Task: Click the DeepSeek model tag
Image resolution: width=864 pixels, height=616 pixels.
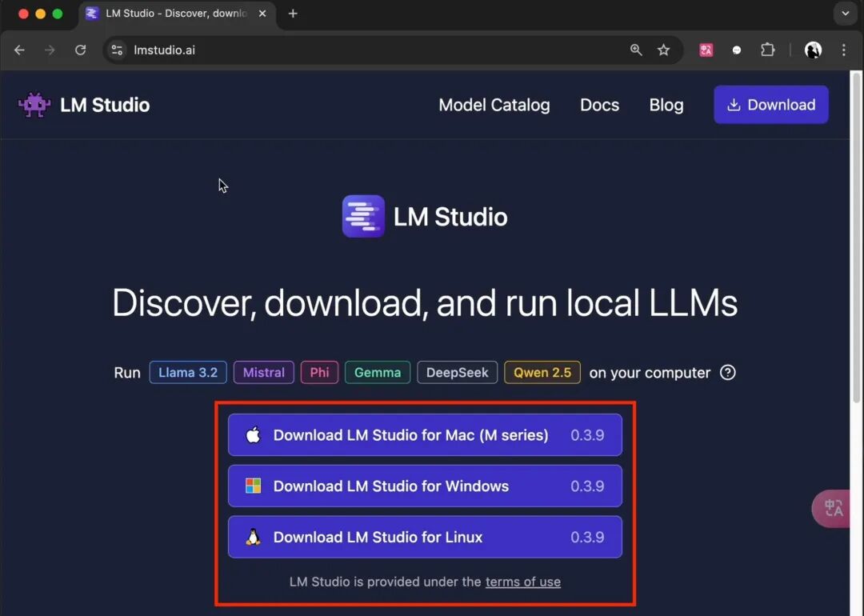Action: [458, 373]
